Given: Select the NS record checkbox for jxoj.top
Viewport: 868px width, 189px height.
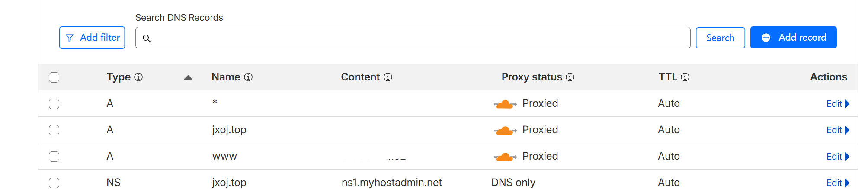Looking at the screenshot, I should pos(54,183).
